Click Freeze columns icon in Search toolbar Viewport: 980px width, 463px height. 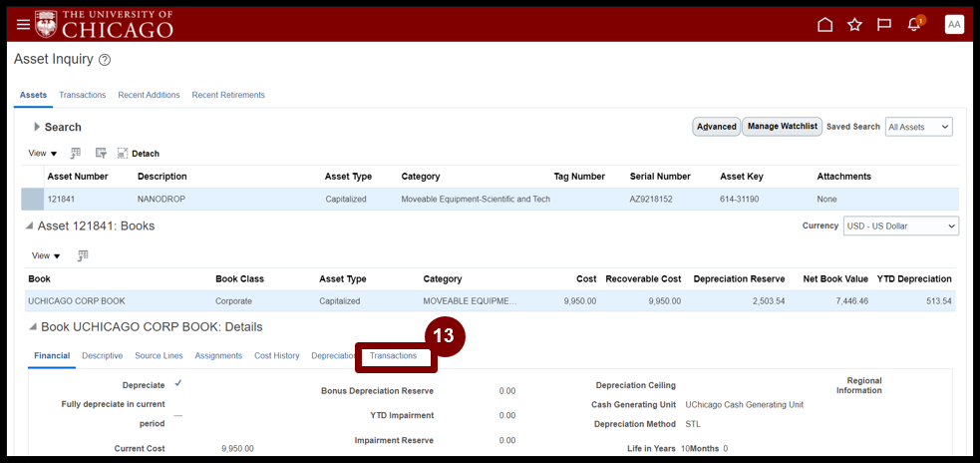coord(76,153)
